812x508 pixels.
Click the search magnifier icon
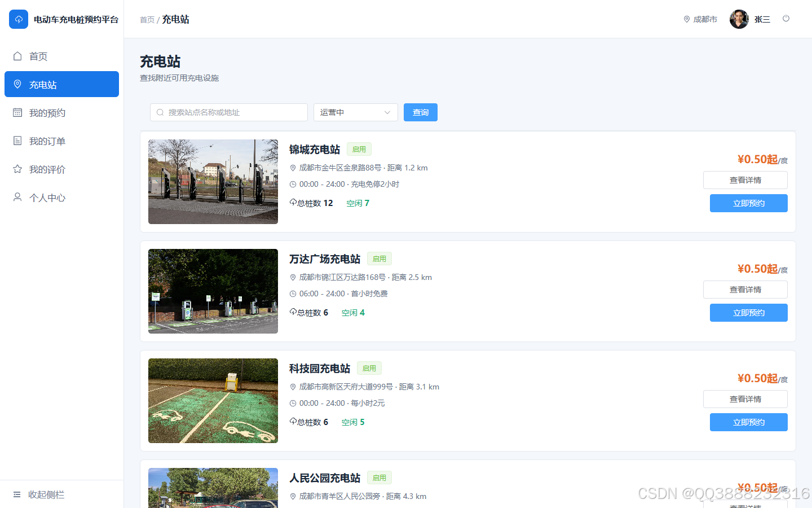tap(160, 112)
